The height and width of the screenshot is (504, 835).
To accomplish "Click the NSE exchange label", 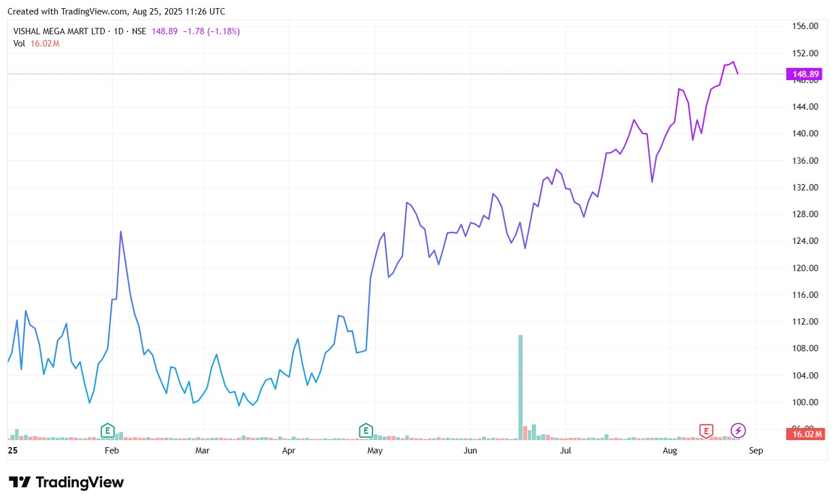I will click(x=139, y=31).
